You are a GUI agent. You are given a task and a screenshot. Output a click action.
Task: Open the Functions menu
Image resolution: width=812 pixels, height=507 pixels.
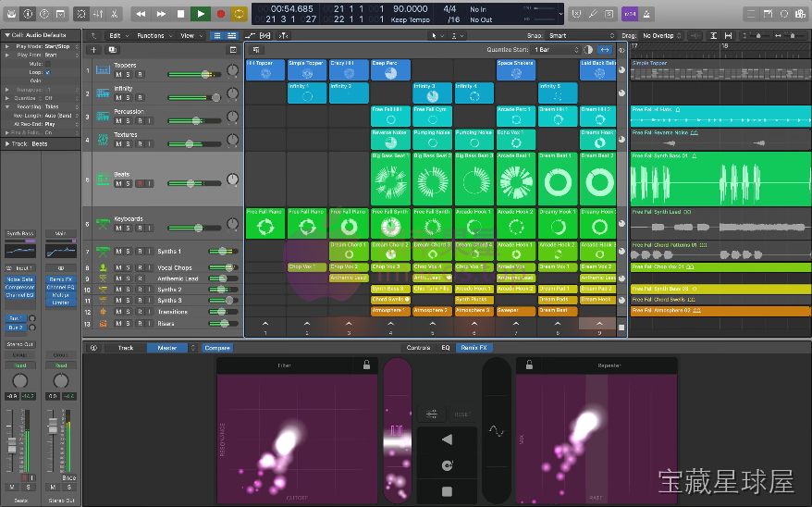pyautogui.click(x=154, y=36)
